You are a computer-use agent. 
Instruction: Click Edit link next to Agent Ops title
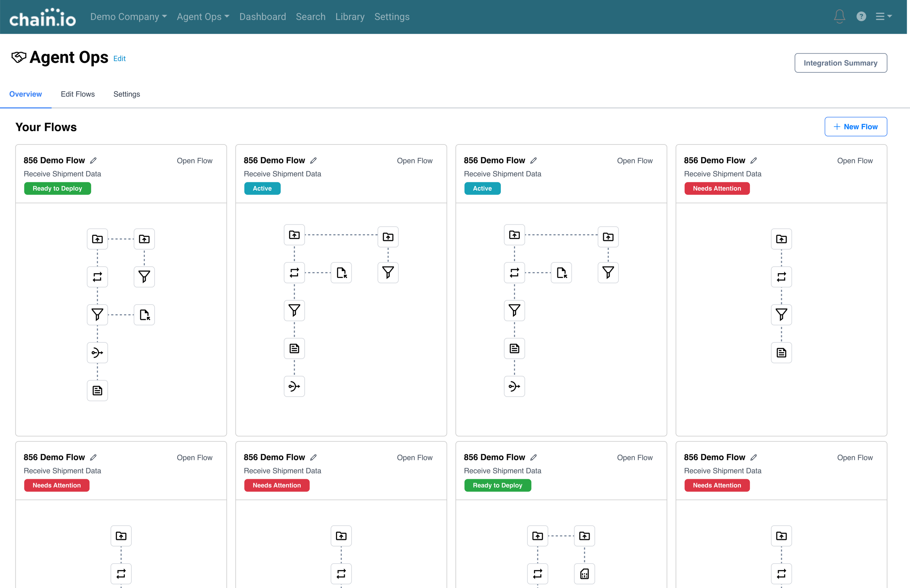pos(119,59)
